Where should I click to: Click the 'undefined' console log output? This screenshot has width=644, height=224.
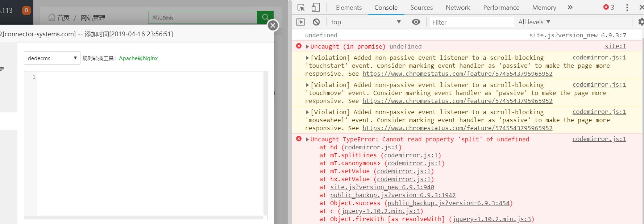coord(321,35)
